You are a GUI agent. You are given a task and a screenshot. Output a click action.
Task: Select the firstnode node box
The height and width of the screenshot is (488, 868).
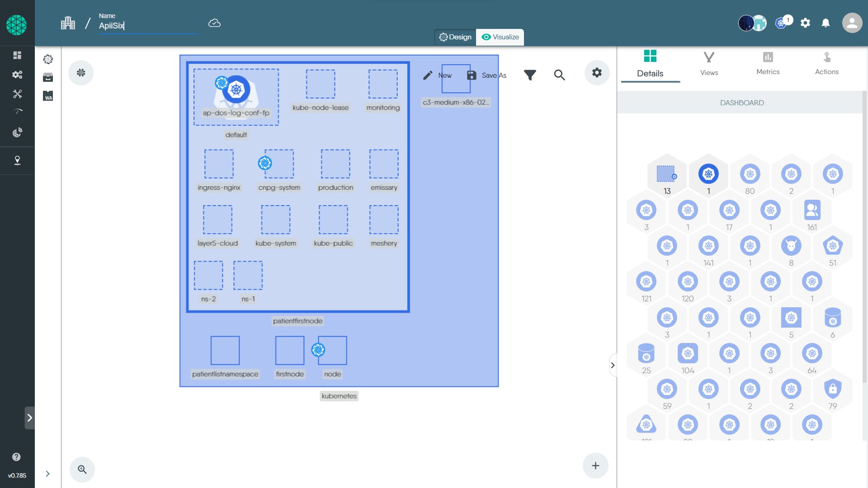click(x=290, y=350)
